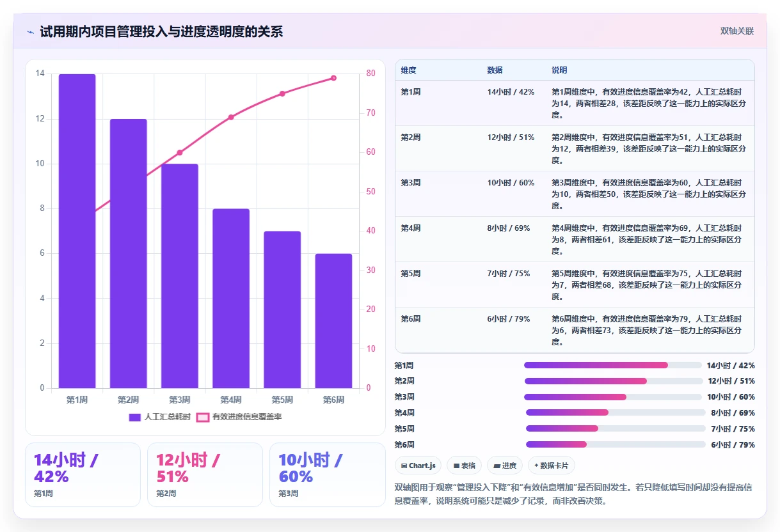Click the title 试用期内项目管理投入与进度透明度的关系
Viewport: 780px width, 532px height.
tap(161, 31)
